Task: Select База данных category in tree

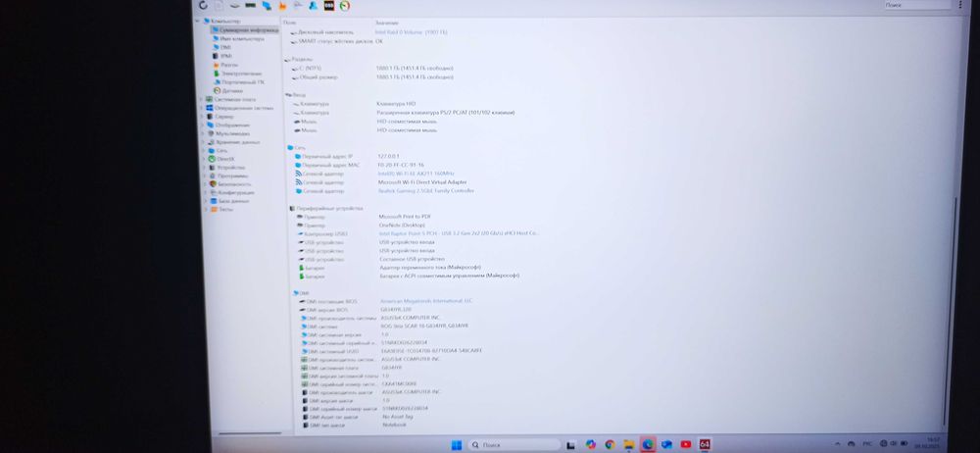Action: (230, 201)
